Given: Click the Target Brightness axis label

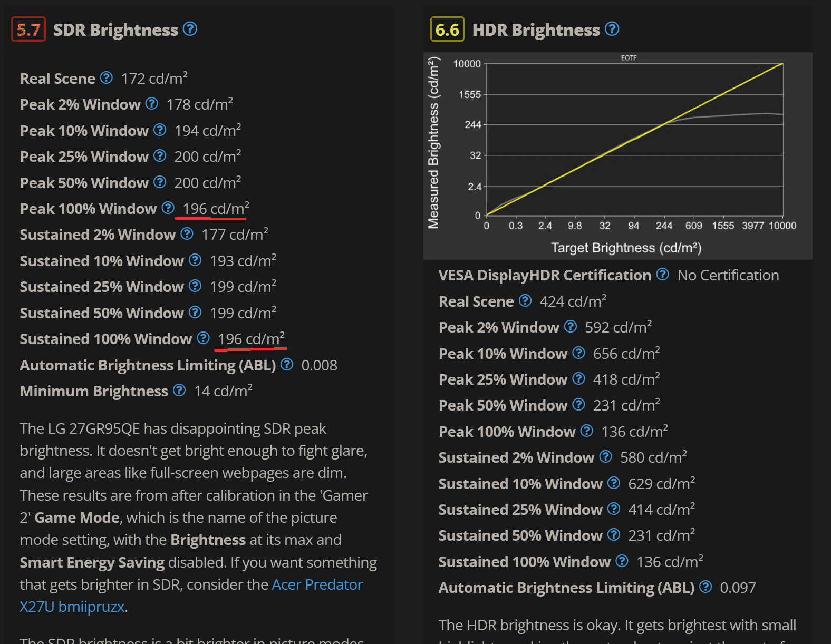Looking at the screenshot, I should click(x=626, y=248).
